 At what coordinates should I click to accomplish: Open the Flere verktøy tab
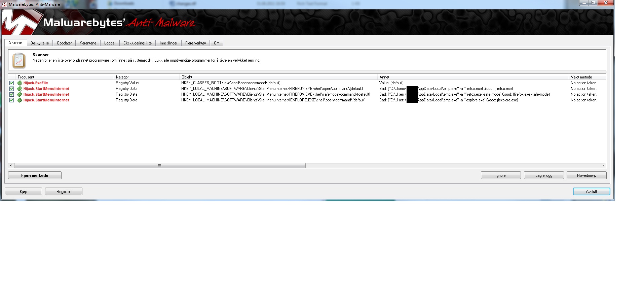[196, 43]
